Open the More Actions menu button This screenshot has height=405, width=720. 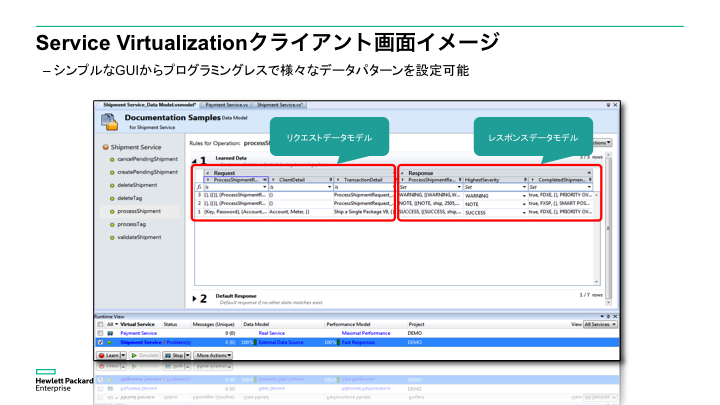(x=213, y=355)
